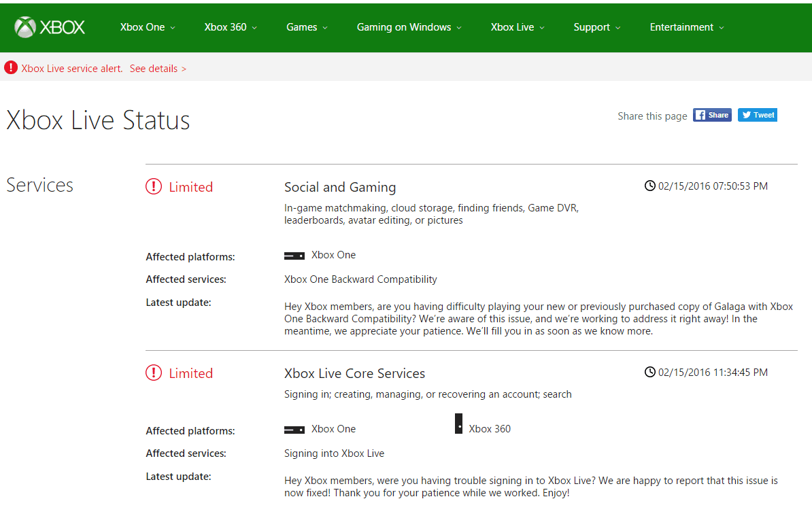812x516 pixels.
Task: Open the Gaming on Windows menu
Action: tap(409, 27)
